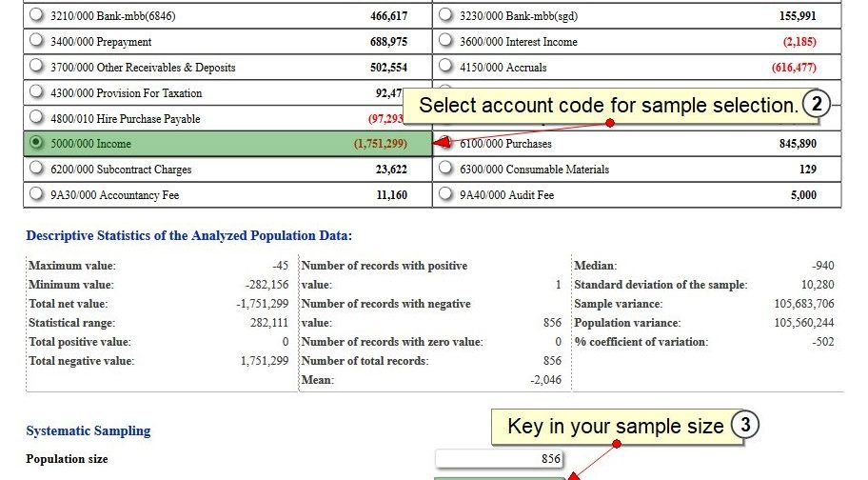Viewport: 868px width, 480px height.
Task: Click the 6100/000 Purchases account label
Action: tap(505, 144)
